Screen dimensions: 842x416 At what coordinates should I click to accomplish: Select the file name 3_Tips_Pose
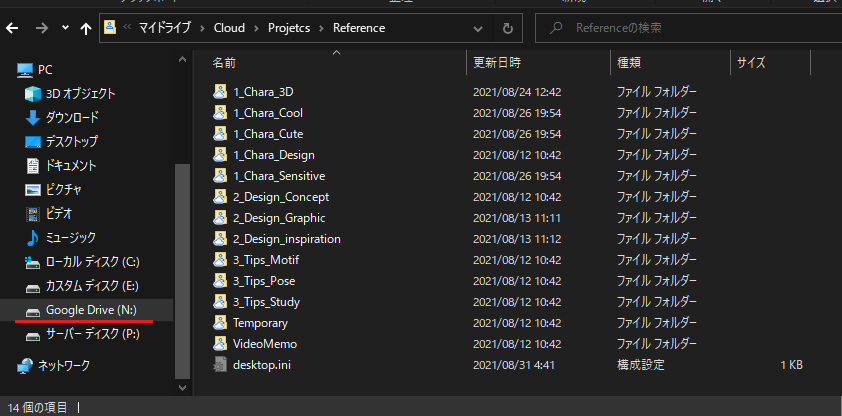[x=264, y=281]
